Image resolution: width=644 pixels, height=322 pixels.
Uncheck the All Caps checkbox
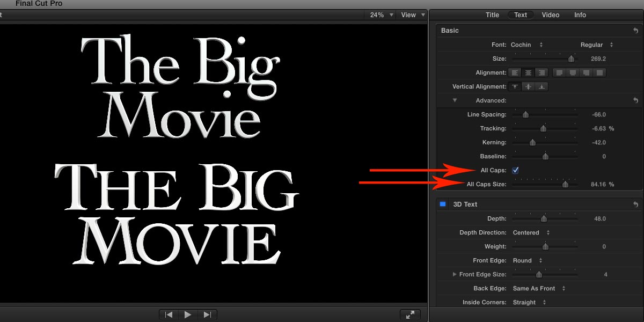coord(515,170)
